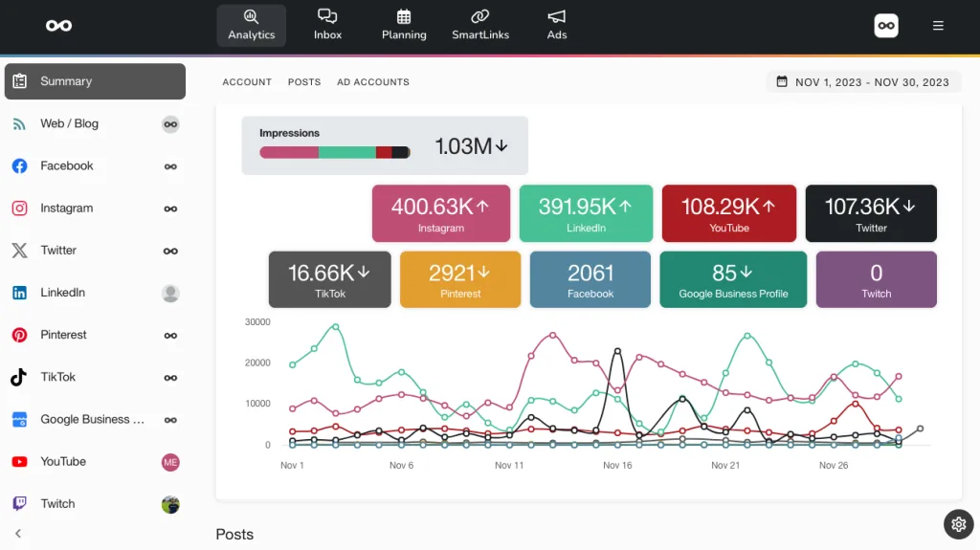
Task: Click the Web / Blog RSS icon
Action: pyautogui.click(x=19, y=123)
